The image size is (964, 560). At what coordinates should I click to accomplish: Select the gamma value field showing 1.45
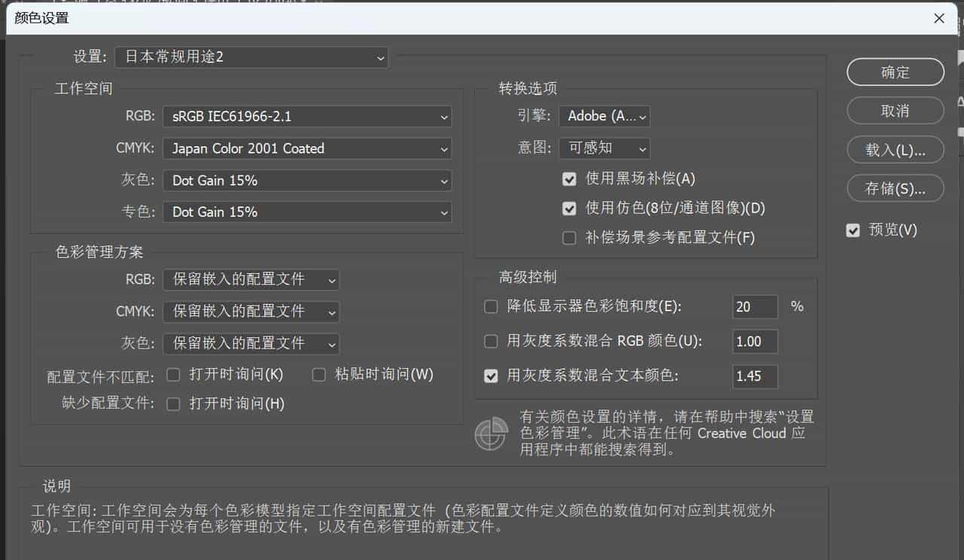[x=755, y=376]
